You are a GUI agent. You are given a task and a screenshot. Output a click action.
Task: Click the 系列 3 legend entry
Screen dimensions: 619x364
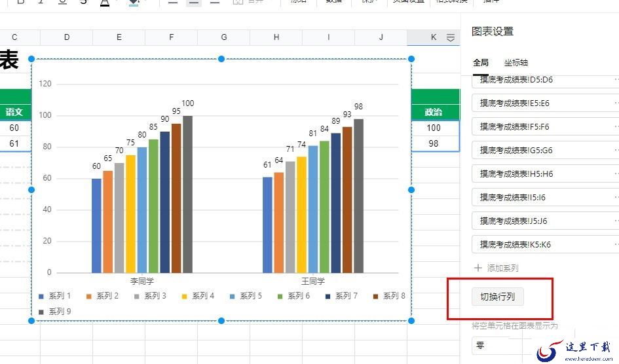pos(151,296)
